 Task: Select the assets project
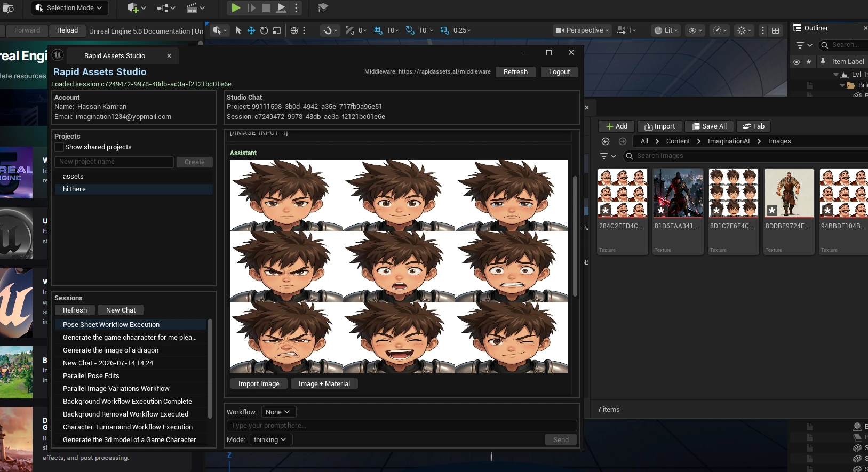click(133, 177)
